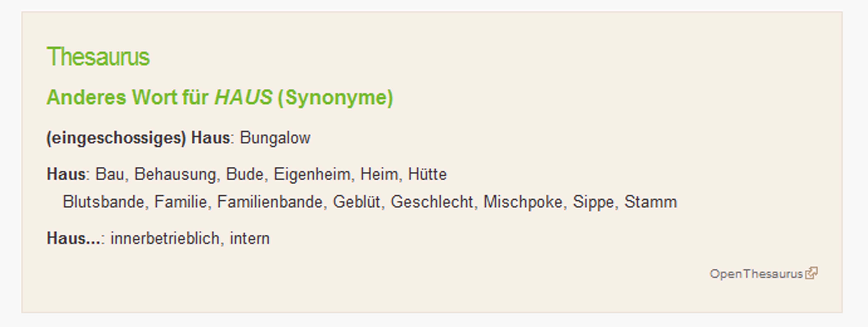This screenshot has height=327, width=868.
Task: Click the synonym Hütte
Action: click(x=427, y=174)
